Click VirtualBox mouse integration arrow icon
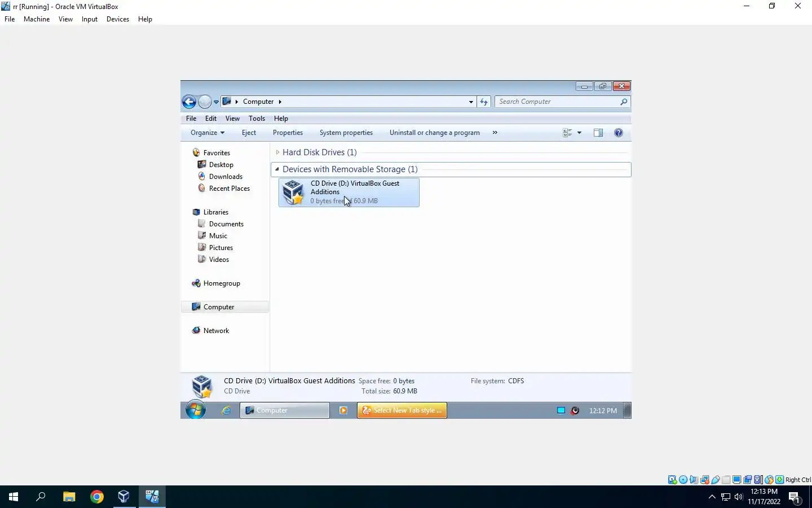812x508 pixels. pyautogui.click(x=769, y=480)
